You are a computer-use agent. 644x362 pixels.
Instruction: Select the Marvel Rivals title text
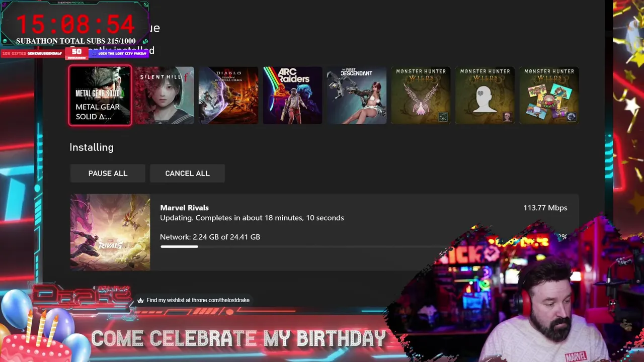[x=184, y=208]
